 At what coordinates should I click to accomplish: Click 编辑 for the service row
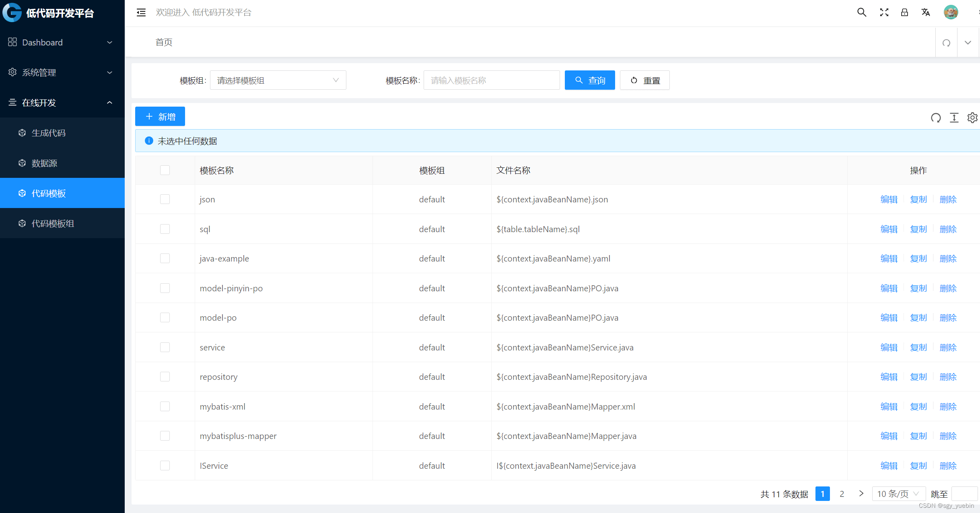pyautogui.click(x=889, y=347)
